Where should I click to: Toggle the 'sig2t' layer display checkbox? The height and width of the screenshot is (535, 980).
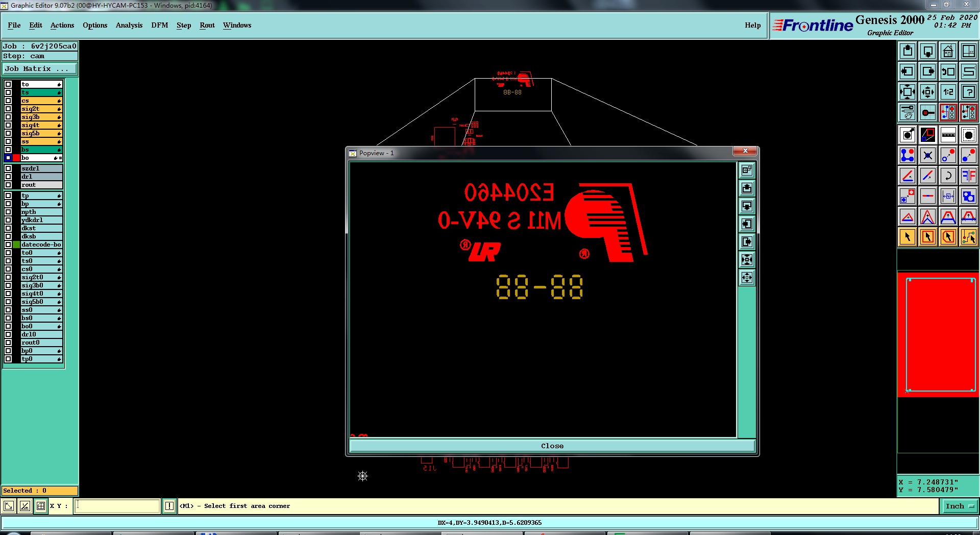pos(8,109)
